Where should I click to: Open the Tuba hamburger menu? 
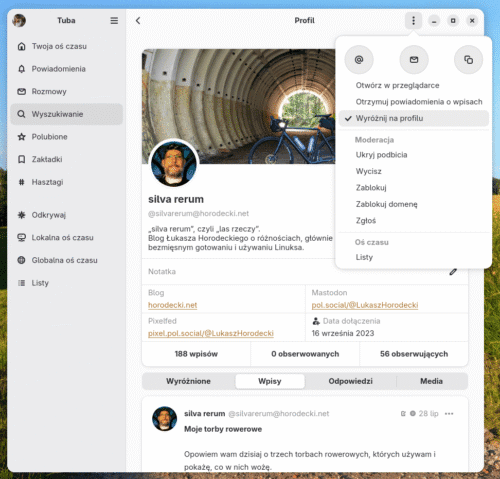click(x=114, y=21)
